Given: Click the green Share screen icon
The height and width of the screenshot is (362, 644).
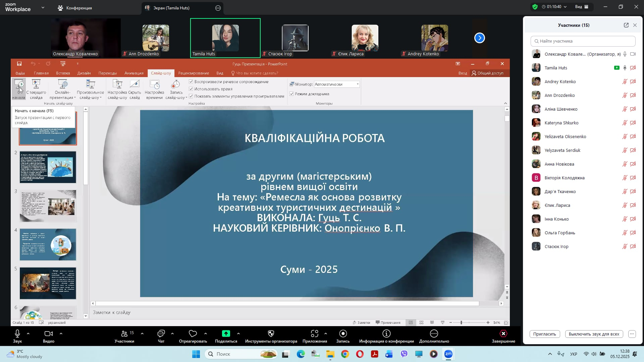Looking at the screenshot, I should tap(226, 334).
